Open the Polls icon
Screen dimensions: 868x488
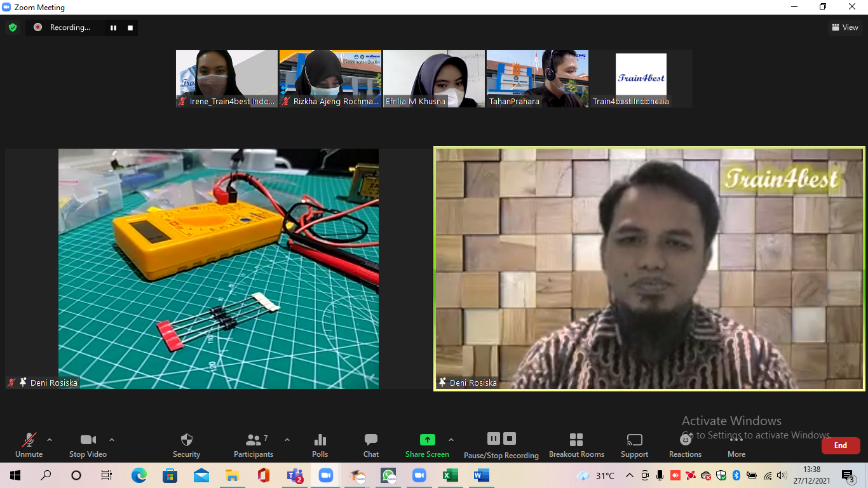coord(320,440)
